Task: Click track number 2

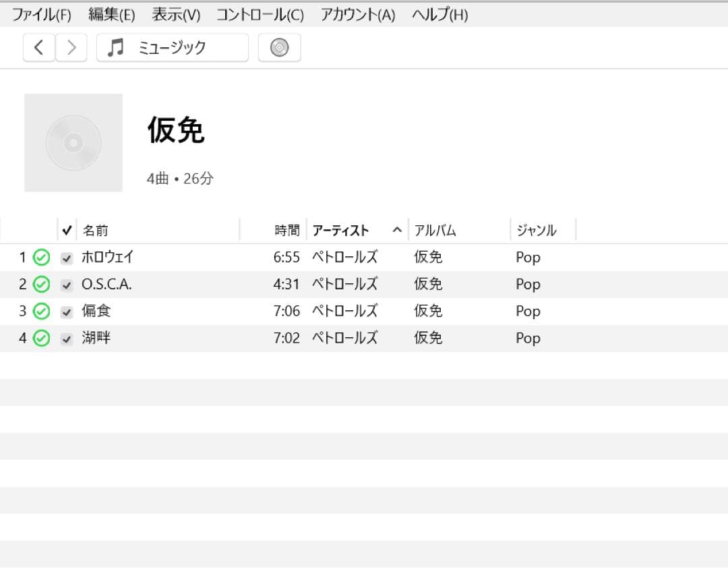Action: click(x=22, y=285)
